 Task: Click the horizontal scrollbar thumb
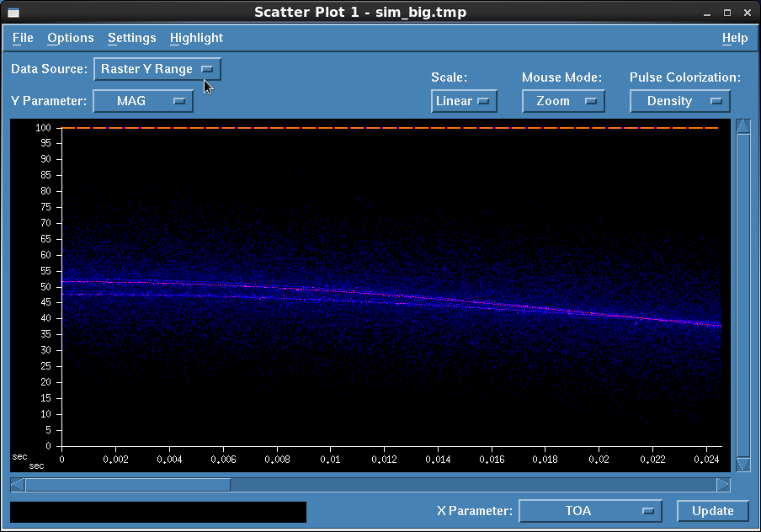(x=128, y=485)
